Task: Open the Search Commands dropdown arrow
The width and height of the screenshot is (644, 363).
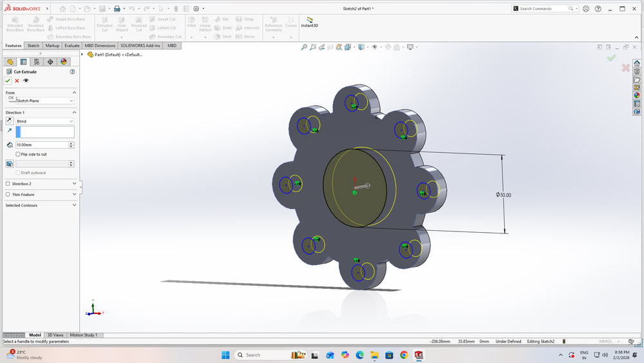Action: [x=576, y=8]
